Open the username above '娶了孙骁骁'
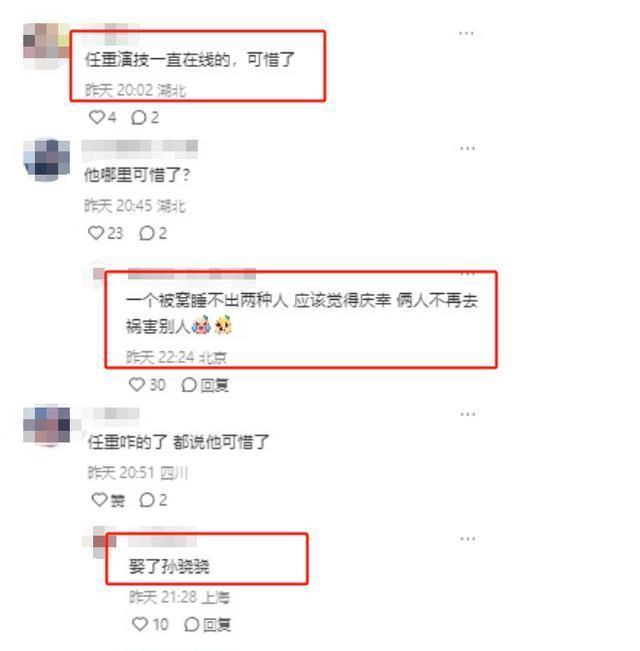640x651 pixels. pos(162,541)
